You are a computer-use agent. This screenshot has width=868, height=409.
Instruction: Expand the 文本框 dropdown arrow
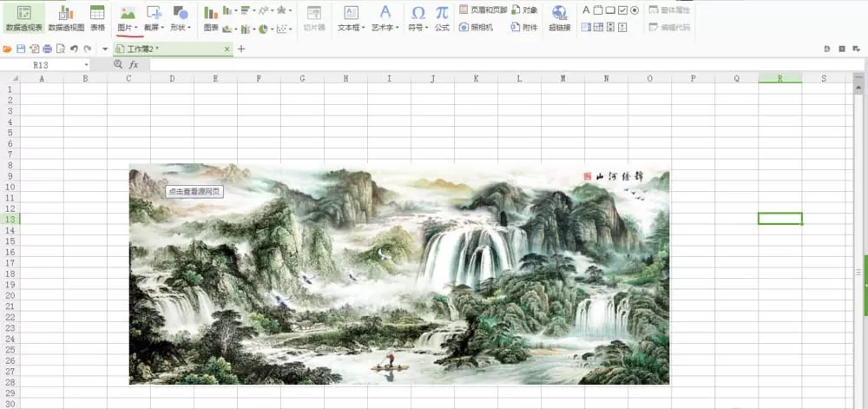click(365, 27)
